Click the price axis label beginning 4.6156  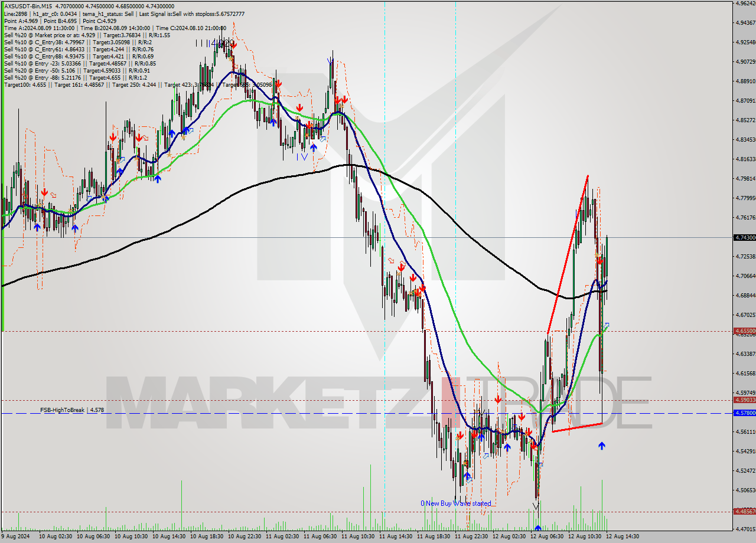coord(745,373)
